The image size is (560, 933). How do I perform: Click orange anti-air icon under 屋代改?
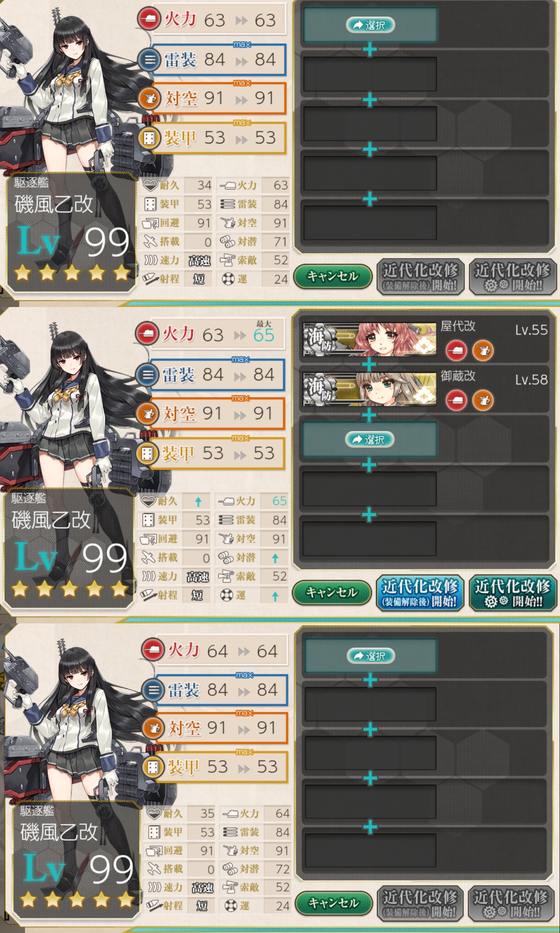tap(483, 351)
